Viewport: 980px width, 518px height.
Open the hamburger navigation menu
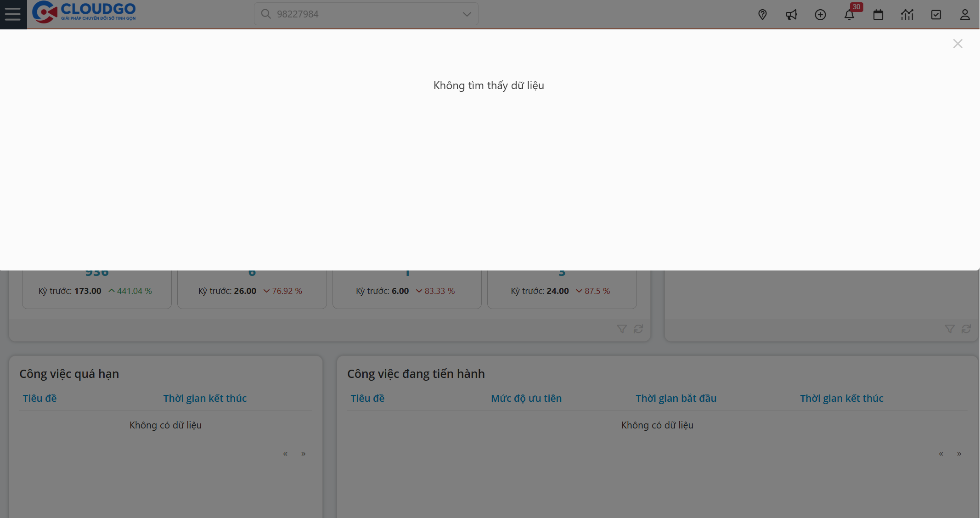pyautogui.click(x=12, y=14)
